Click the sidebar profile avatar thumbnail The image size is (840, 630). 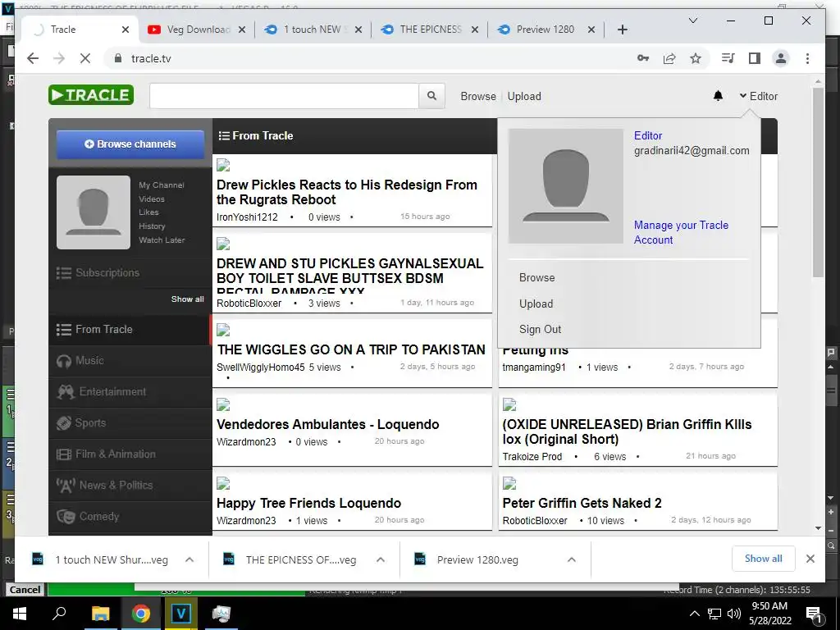(94, 212)
